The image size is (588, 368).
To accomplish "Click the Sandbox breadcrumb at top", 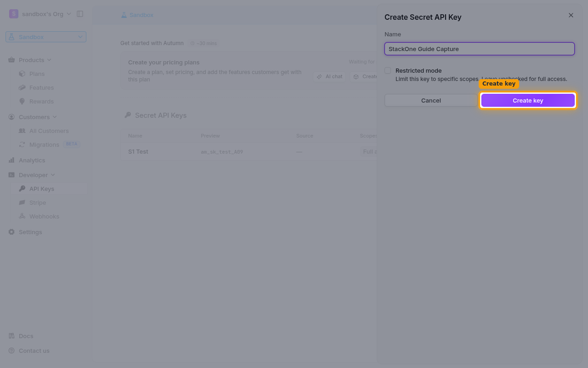I will [137, 15].
